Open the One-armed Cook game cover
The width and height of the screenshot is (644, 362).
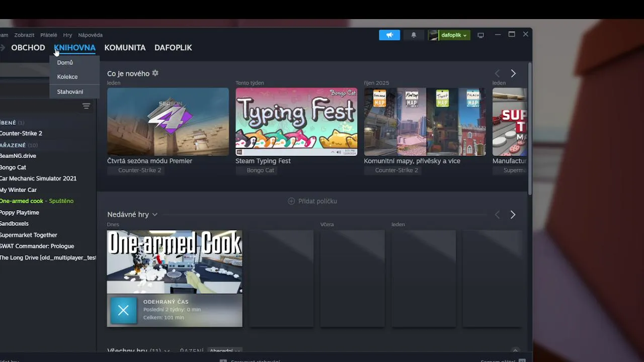point(175,262)
